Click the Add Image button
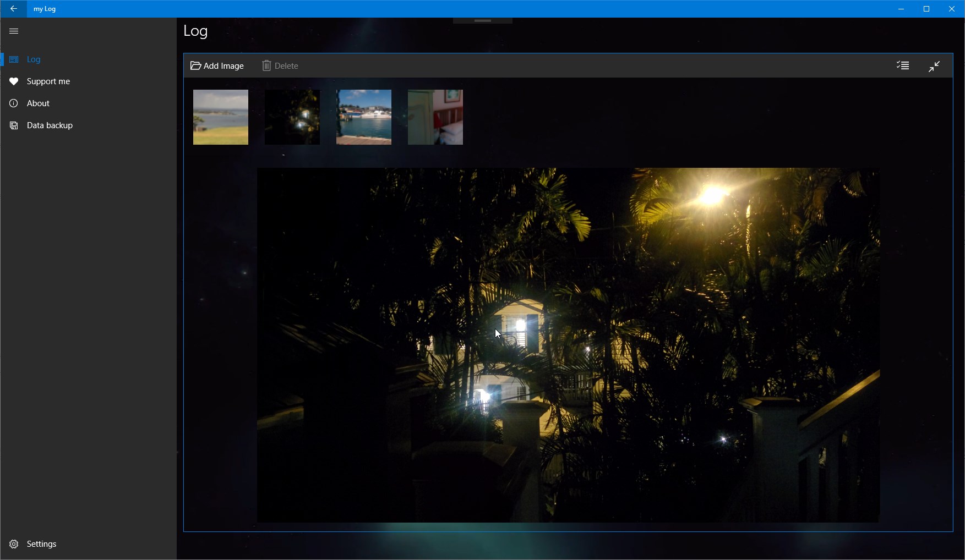The width and height of the screenshot is (965, 560). coord(217,66)
